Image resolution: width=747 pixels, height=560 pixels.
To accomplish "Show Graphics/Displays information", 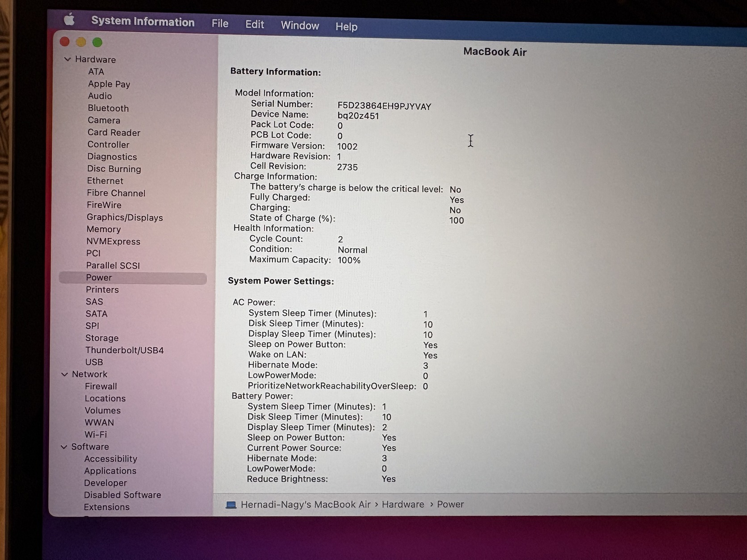I will [125, 217].
